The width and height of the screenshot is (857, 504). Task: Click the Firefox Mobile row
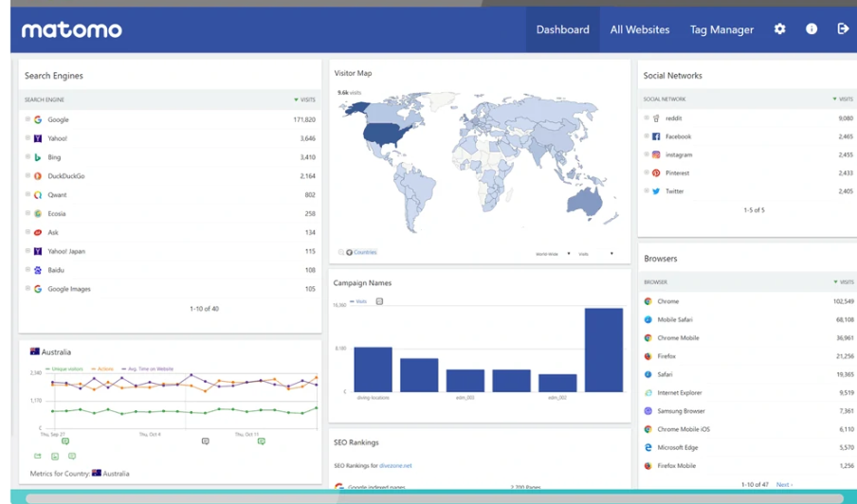tap(748, 466)
